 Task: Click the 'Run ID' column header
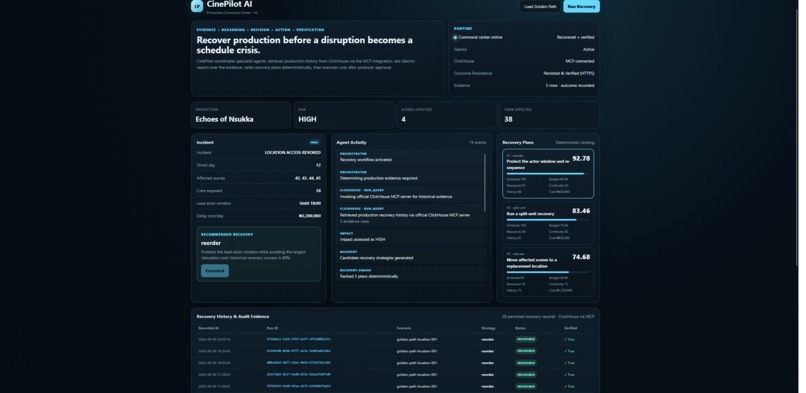pyautogui.click(x=272, y=328)
